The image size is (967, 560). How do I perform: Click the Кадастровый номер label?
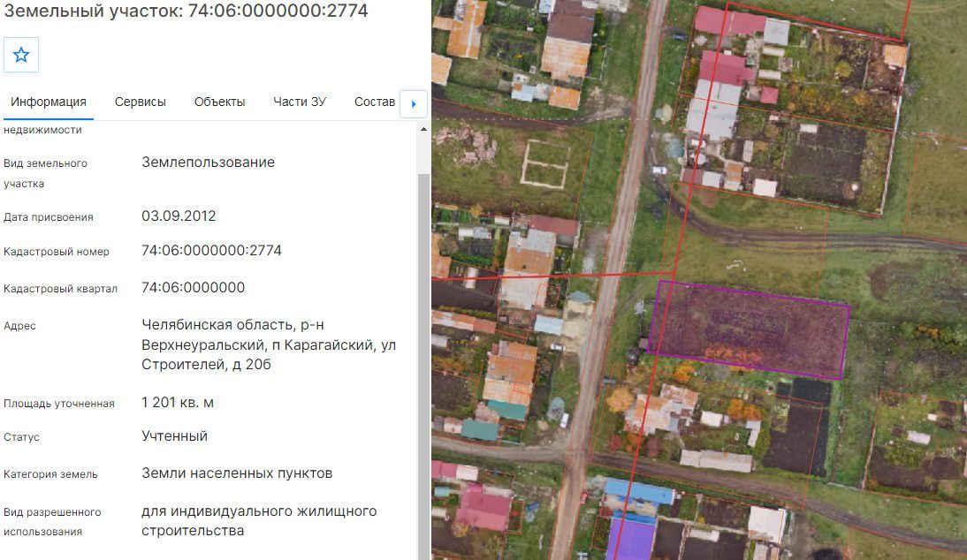[56, 252]
